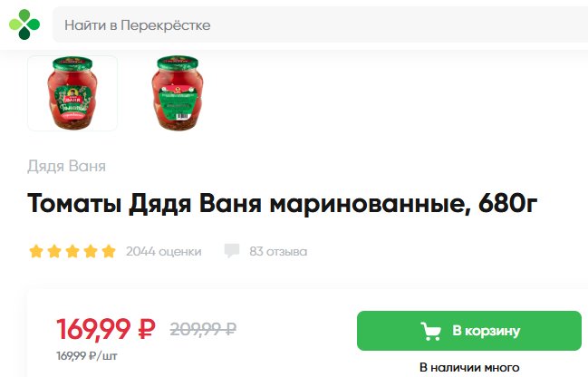Viewport: 588px width, 377px height.
Task: Select the back-label jar thumbnail
Action: pos(177,93)
